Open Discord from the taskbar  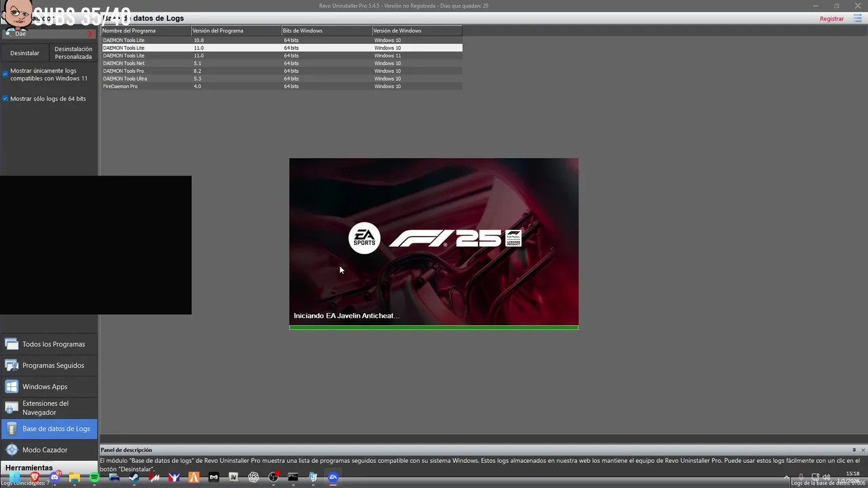pyautogui.click(x=55, y=477)
